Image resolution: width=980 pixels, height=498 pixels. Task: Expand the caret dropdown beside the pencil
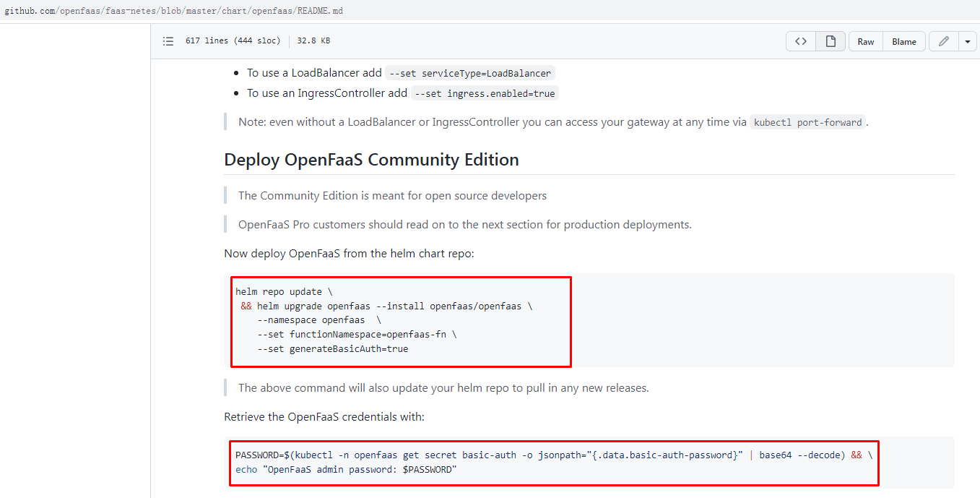click(968, 41)
